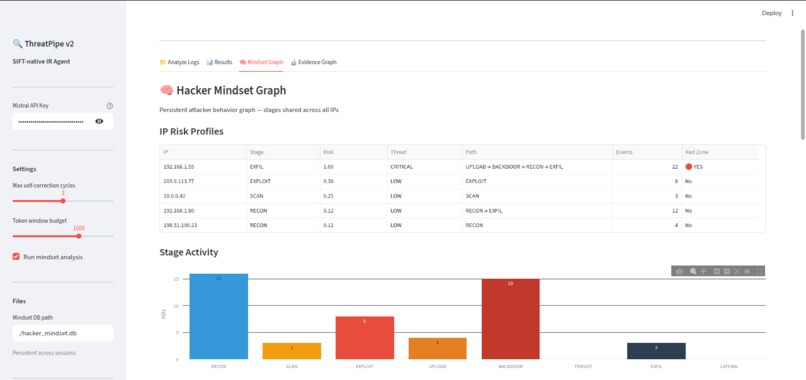The height and width of the screenshot is (380, 806).
Task: Click the risk value 1.00 cell
Action: (354, 167)
